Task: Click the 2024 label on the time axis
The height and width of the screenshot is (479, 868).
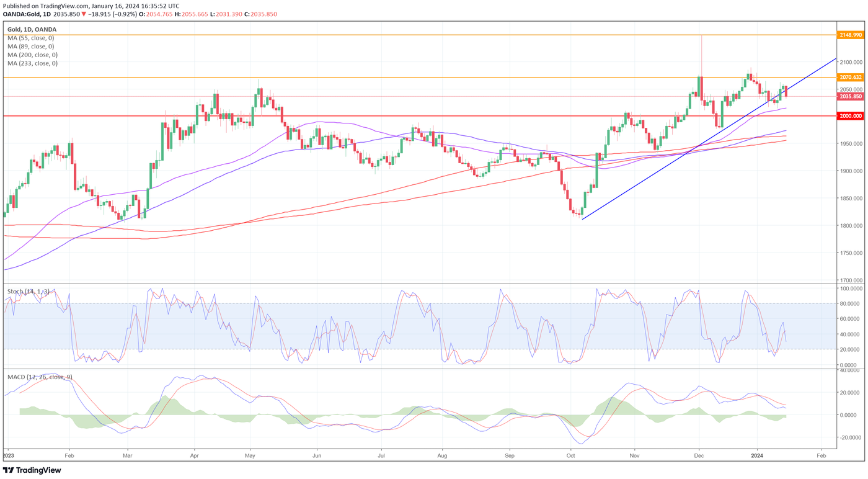Action: click(x=758, y=455)
